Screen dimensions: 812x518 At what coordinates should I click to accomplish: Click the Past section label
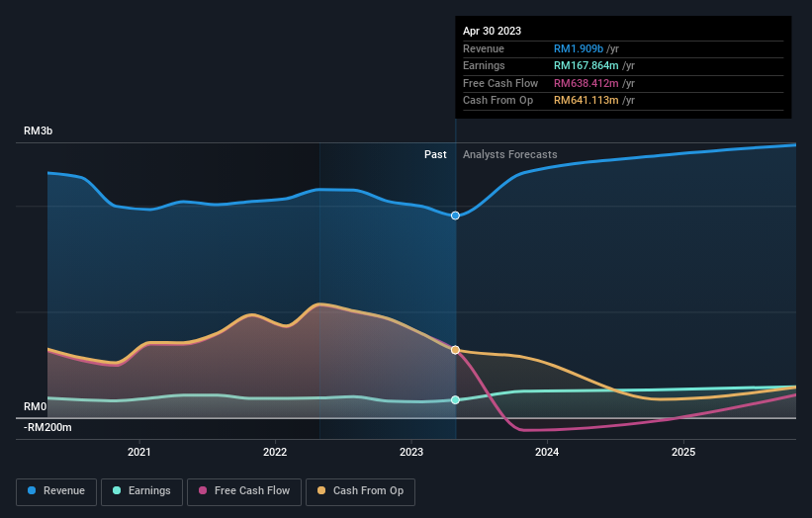tap(435, 155)
